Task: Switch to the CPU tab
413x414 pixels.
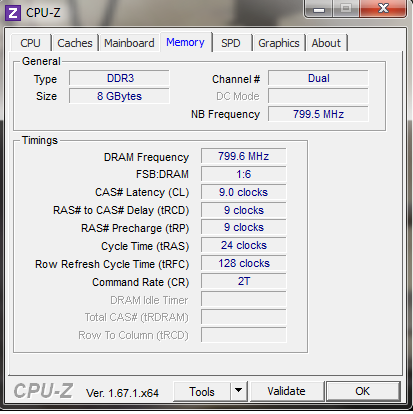Action: pyautogui.click(x=30, y=43)
